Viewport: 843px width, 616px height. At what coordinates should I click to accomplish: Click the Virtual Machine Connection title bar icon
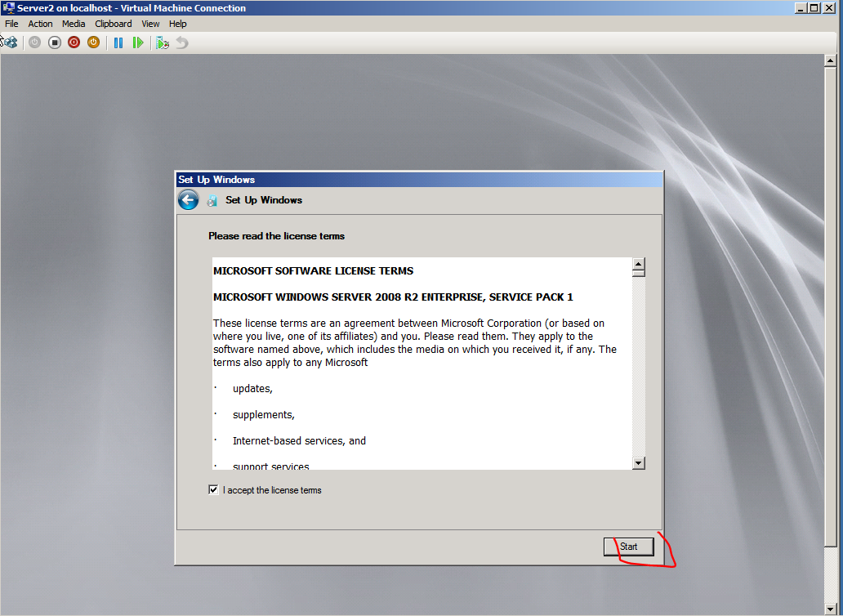pyautogui.click(x=8, y=7)
